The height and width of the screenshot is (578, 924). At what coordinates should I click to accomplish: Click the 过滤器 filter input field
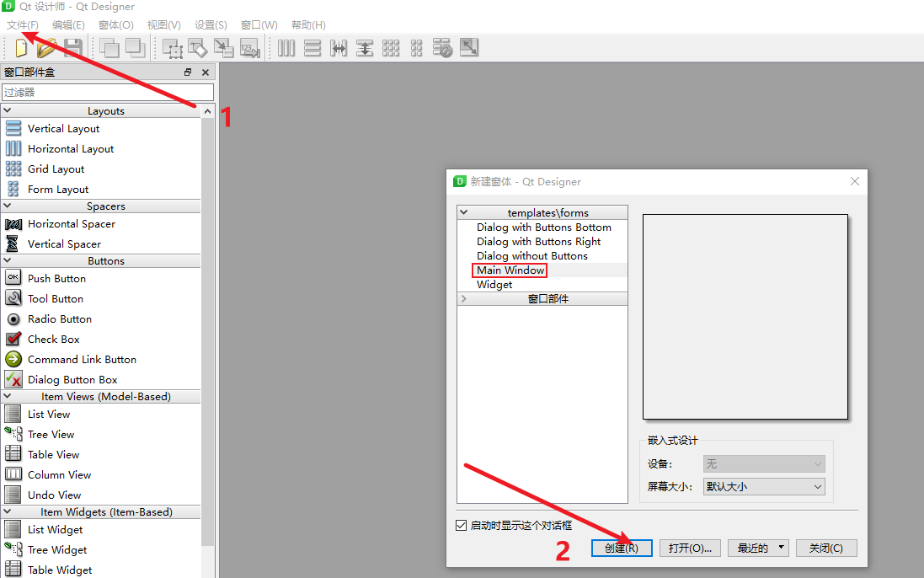pyautogui.click(x=108, y=92)
